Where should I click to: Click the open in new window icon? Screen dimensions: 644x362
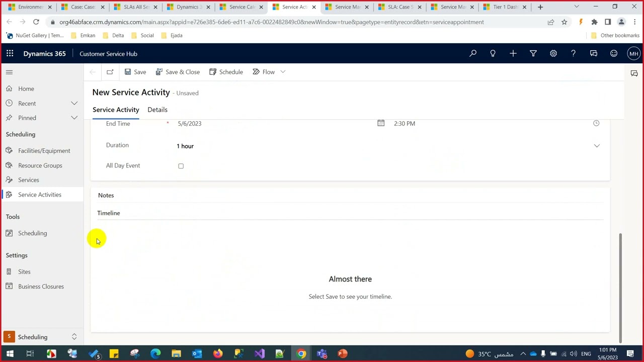[x=110, y=72]
